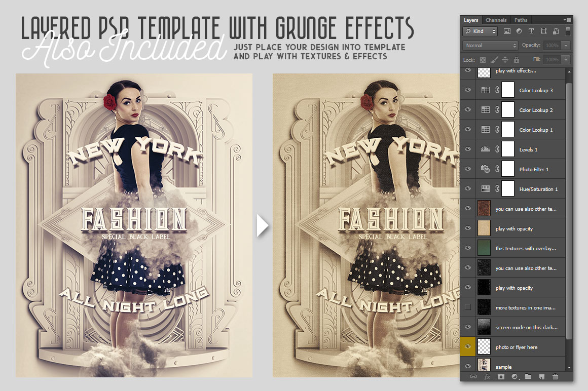
Task: Hide the Color Lookup 3 layer
Action: coord(468,90)
